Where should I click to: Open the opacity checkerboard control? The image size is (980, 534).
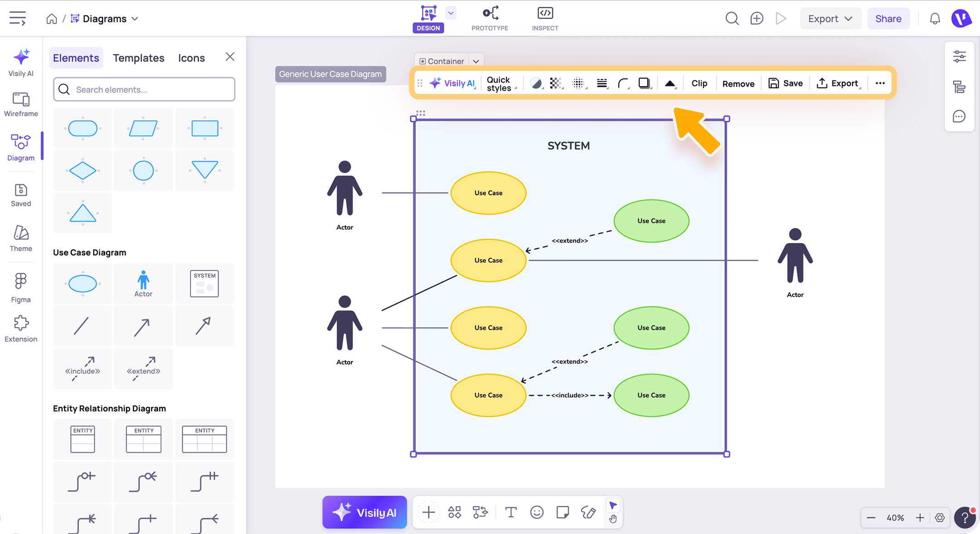click(556, 83)
